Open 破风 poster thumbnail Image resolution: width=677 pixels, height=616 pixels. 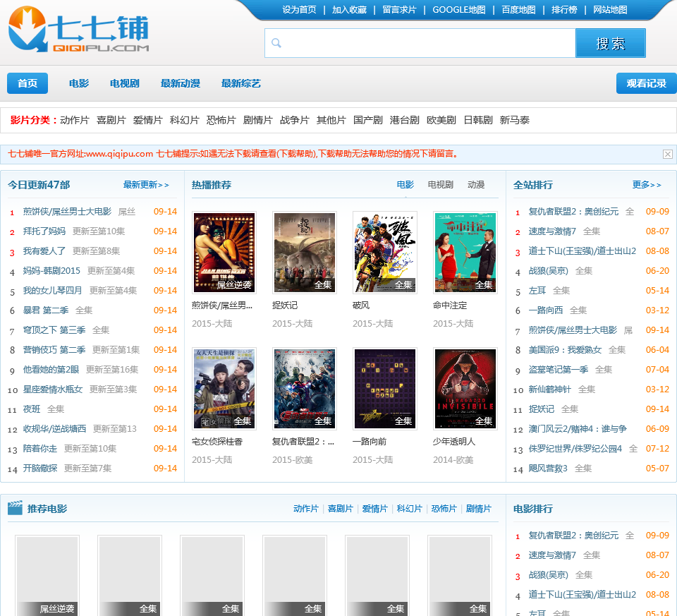pyautogui.click(x=385, y=253)
